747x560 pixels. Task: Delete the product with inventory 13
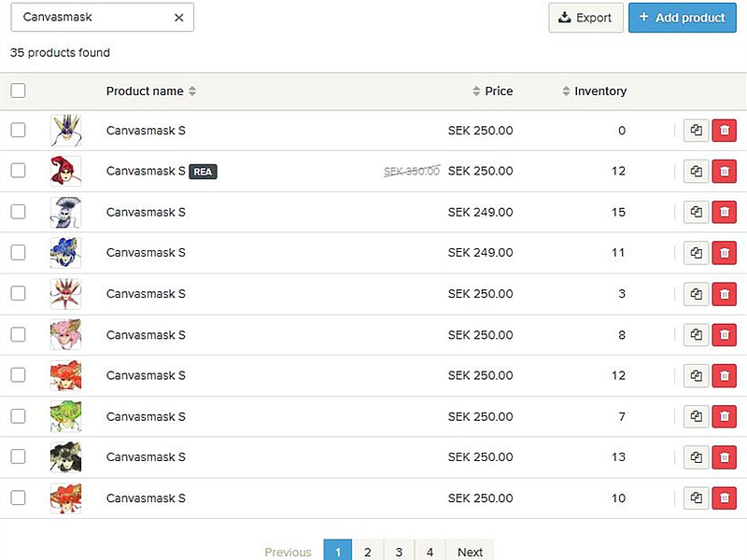724,457
